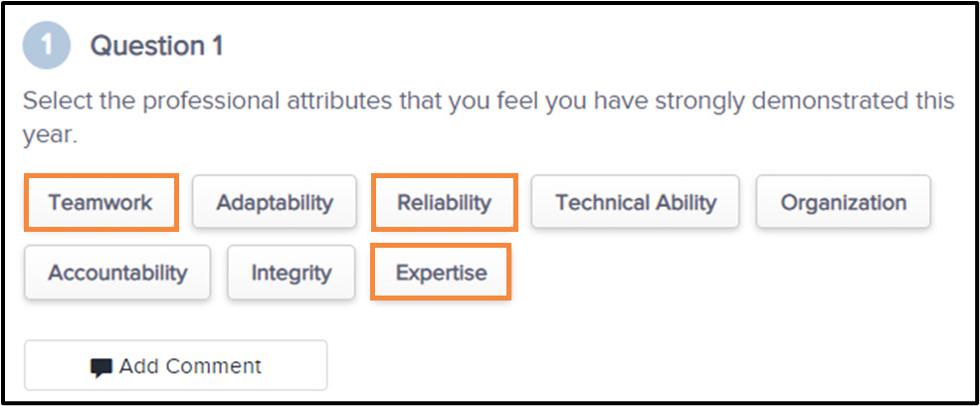Viewport: 980px width, 406px height.
Task: Deselect the highlighted Teamwork attribute
Action: [100, 203]
